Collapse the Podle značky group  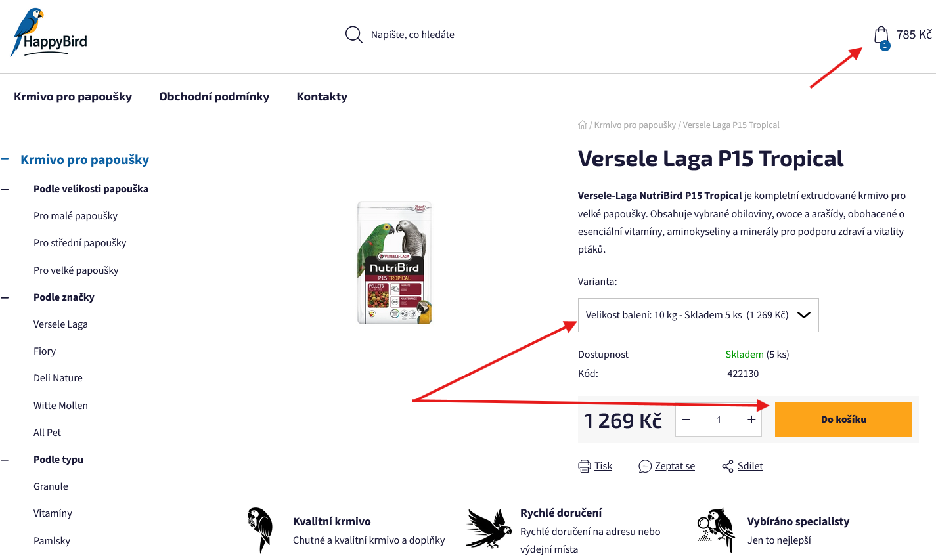pos(5,297)
